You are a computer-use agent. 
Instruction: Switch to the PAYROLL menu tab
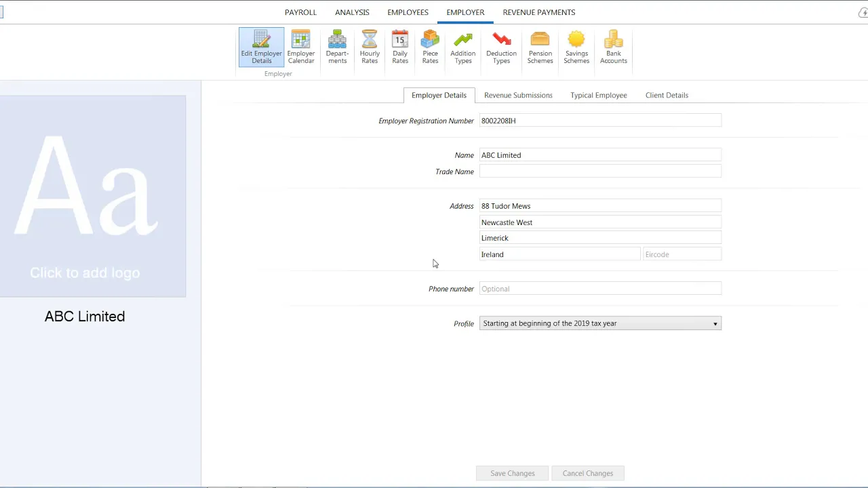pyautogui.click(x=300, y=12)
